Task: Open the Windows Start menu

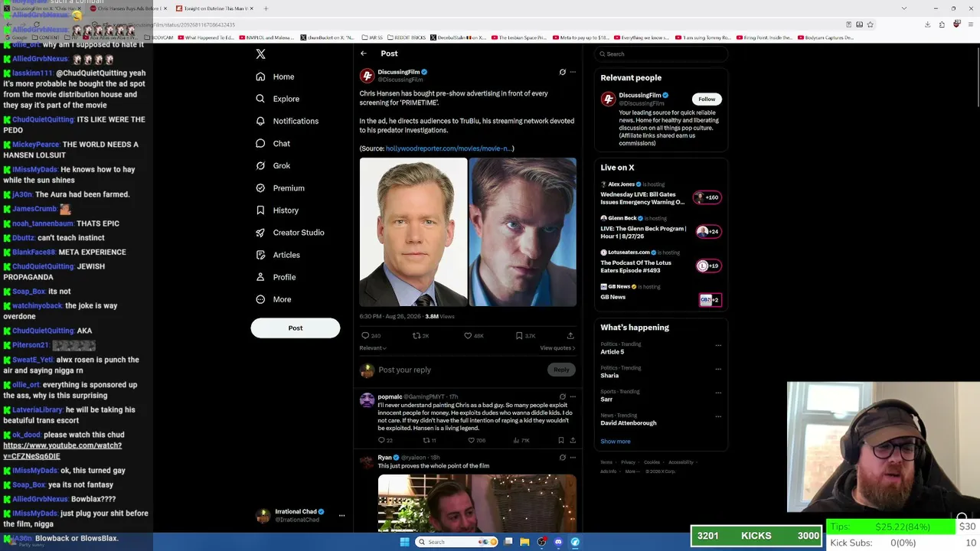Action: (404, 542)
